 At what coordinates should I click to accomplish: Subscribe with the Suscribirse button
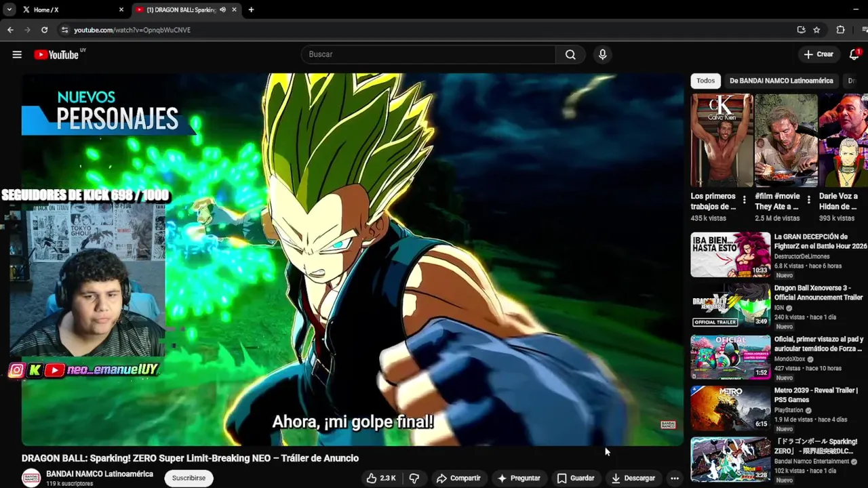189,478
